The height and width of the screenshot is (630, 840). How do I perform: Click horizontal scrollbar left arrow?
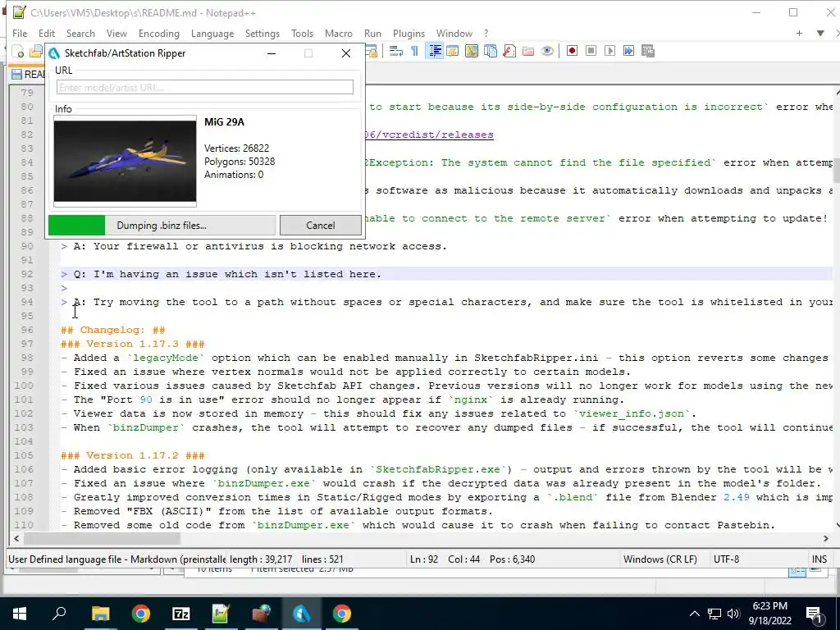(16, 538)
